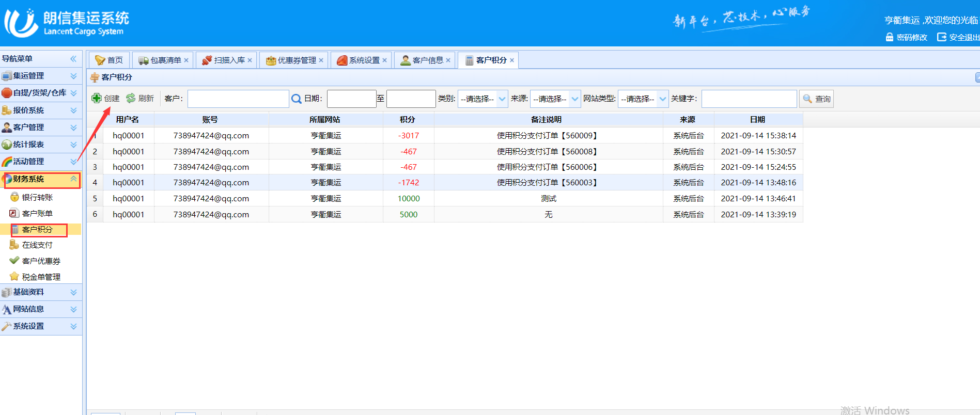This screenshot has width=980, height=415.
Task: Focus the 关键字 keyword field
Action: click(x=749, y=99)
